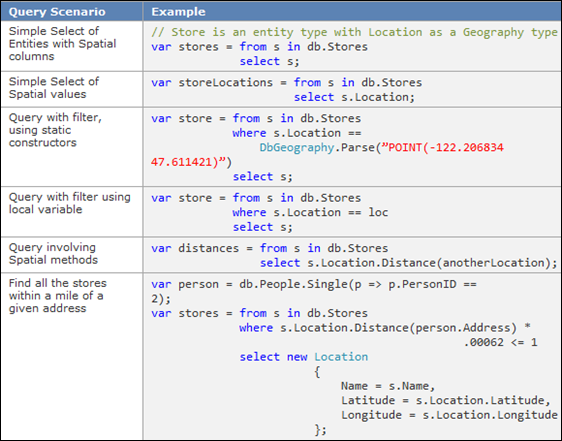Image resolution: width=562 pixels, height=441 pixels.
Task: Click the '2);' continuation line
Action: pyautogui.click(x=161, y=299)
